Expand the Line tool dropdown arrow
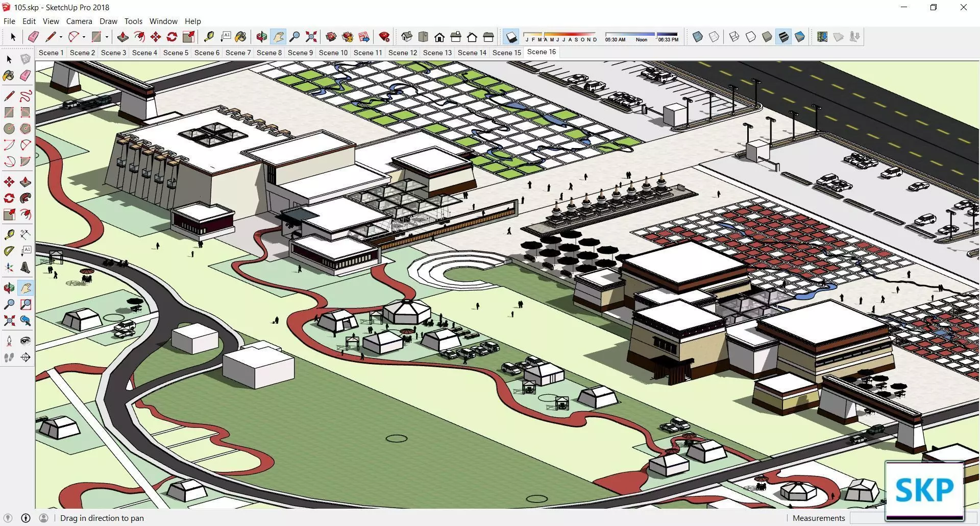 click(x=61, y=37)
